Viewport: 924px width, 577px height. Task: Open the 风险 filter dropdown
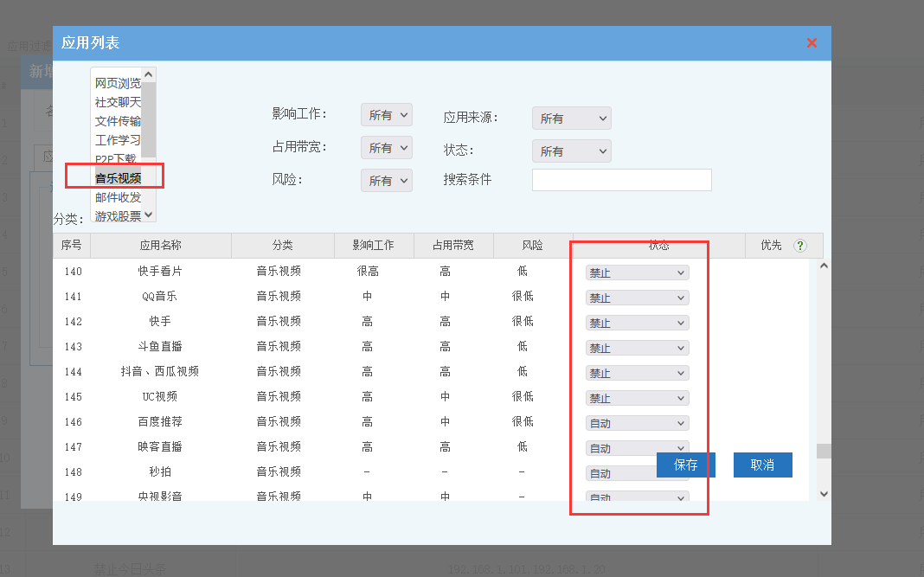(x=387, y=181)
